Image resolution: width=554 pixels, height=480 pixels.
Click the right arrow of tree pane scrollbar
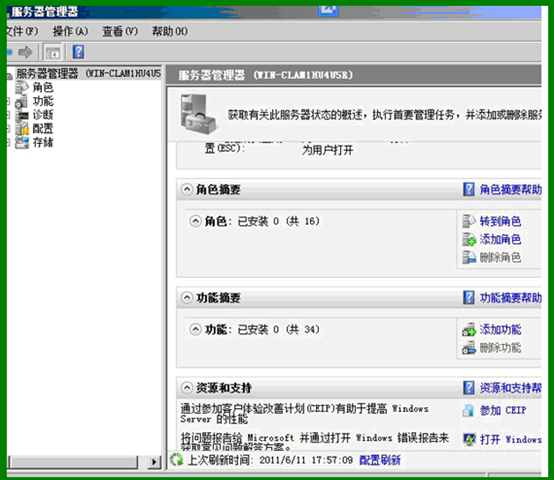click(x=154, y=462)
